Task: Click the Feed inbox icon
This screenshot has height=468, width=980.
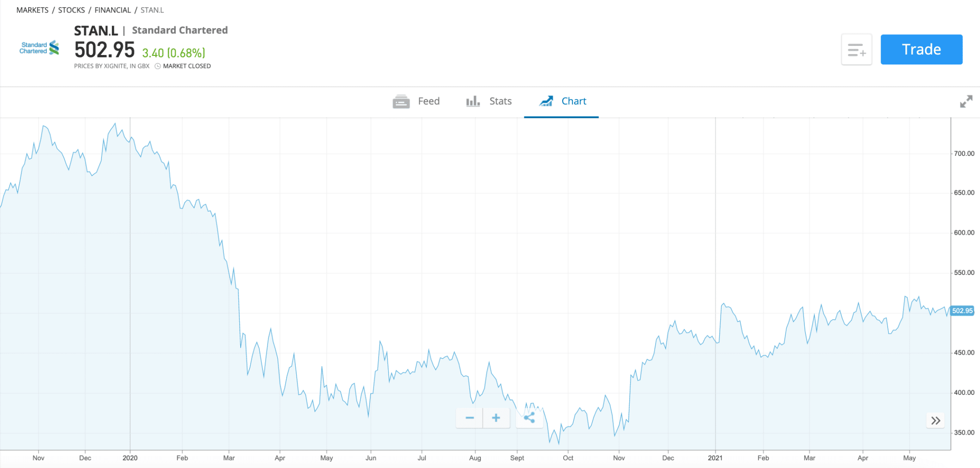Action: pyautogui.click(x=401, y=101)
